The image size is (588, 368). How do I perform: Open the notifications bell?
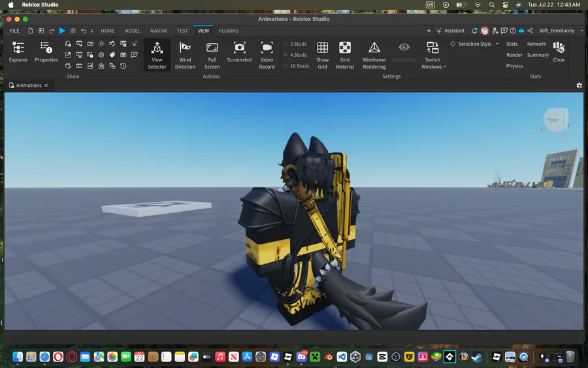click(x=474, y=31)
